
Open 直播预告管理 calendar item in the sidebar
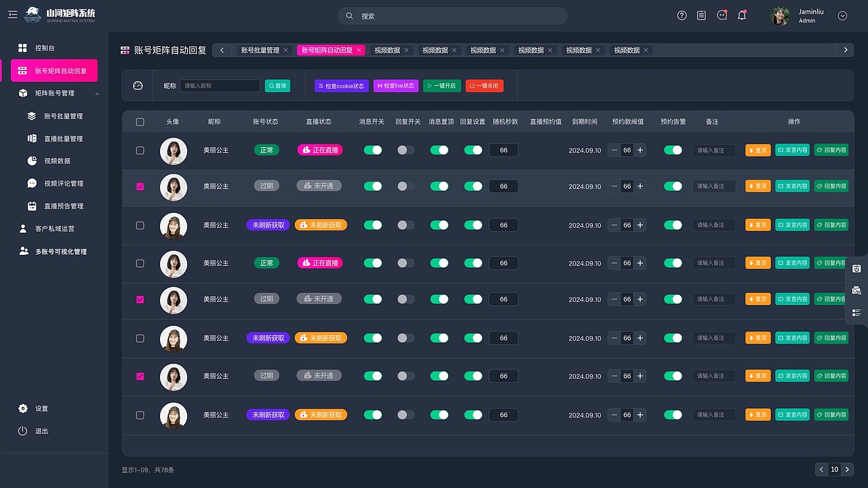point(54,206)
